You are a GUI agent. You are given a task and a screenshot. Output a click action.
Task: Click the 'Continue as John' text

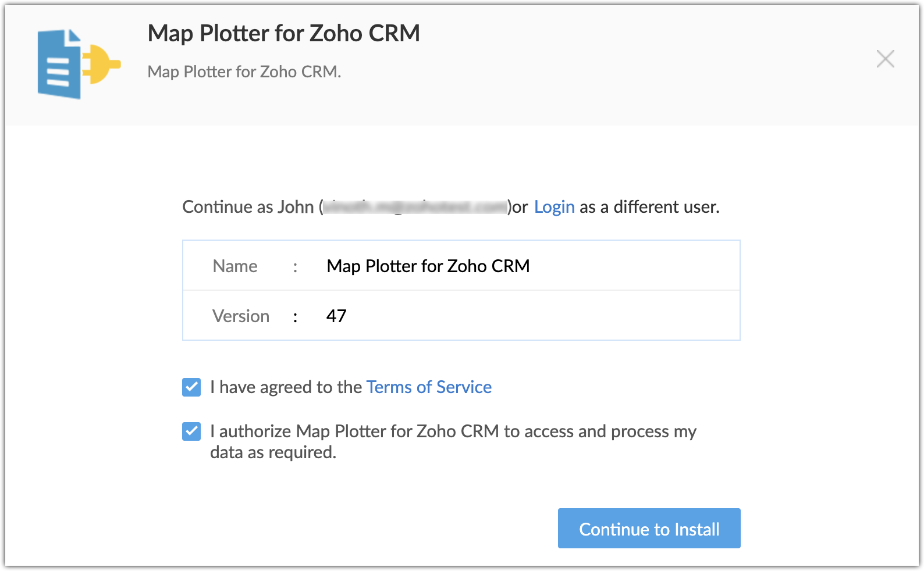248,207
